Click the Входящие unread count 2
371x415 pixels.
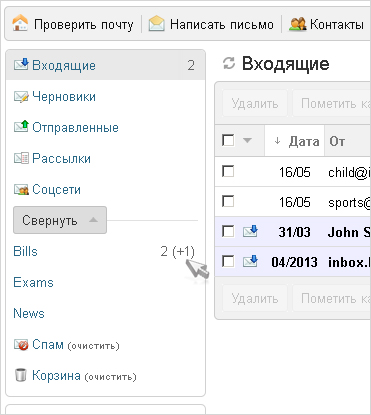(191, 65)
